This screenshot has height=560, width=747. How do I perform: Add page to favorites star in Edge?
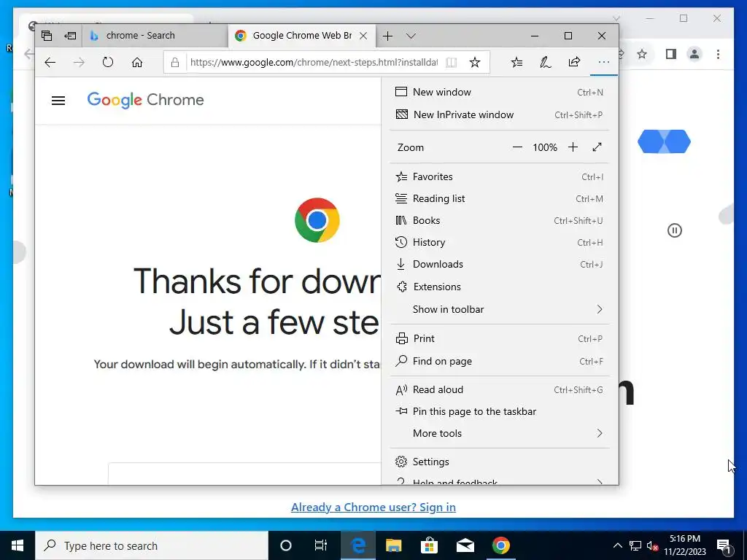(x=474, y=63)
